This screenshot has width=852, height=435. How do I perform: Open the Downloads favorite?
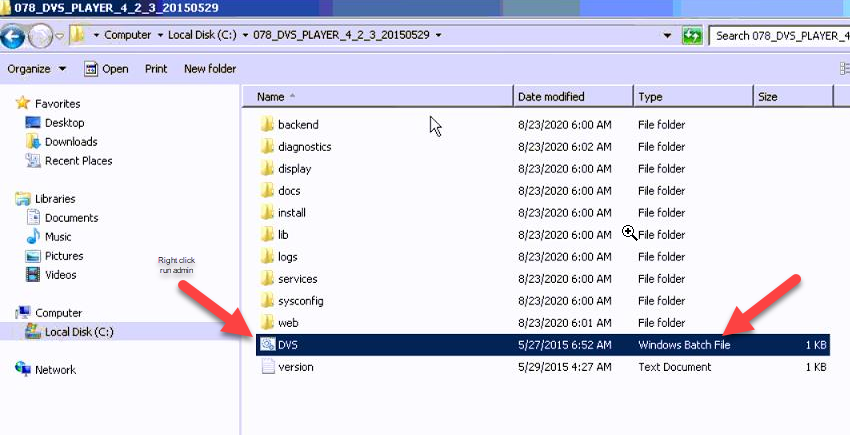70,142
